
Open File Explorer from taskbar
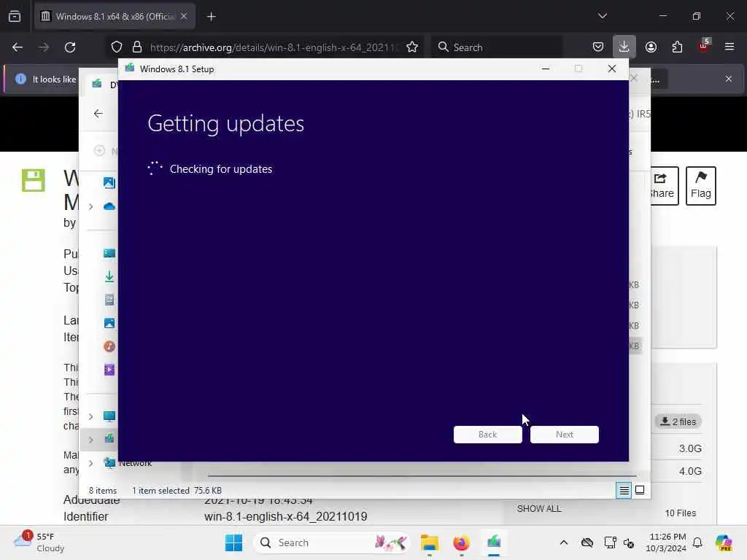click(429, 542)
